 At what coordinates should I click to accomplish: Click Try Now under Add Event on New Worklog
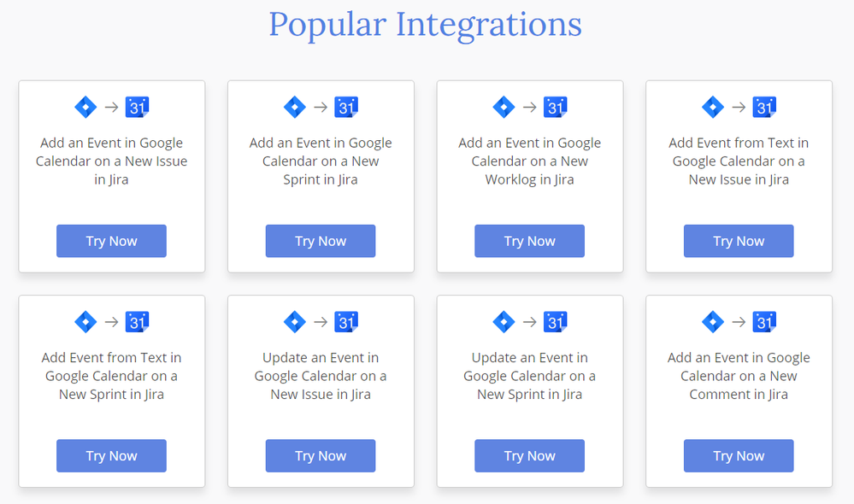tap(529, 241)
